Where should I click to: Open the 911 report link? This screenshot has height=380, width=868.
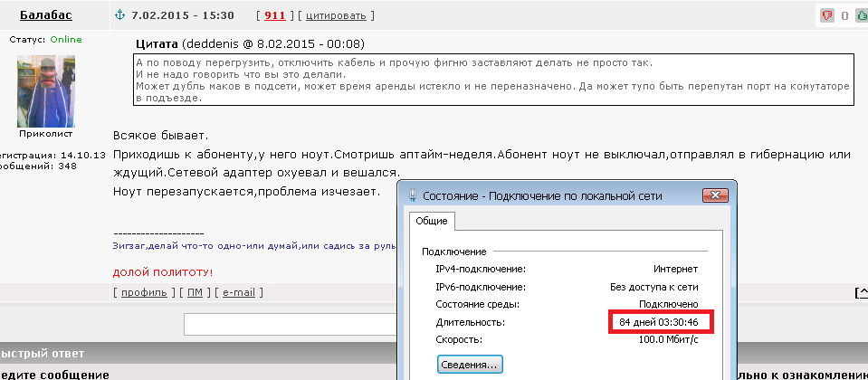(274, 15)
